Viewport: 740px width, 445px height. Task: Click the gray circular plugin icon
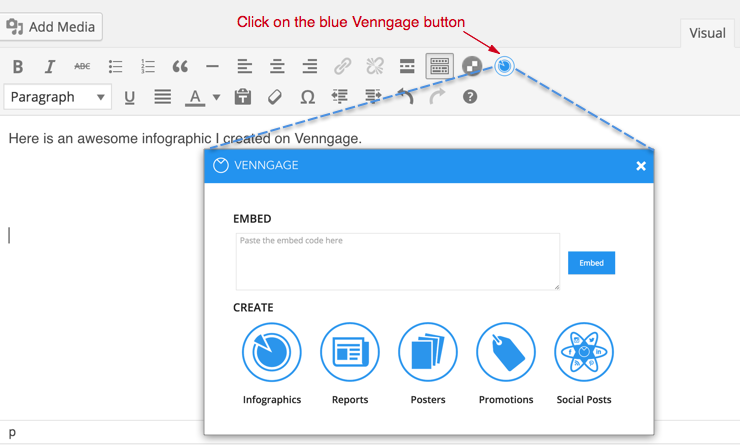(x=472, y=66)
